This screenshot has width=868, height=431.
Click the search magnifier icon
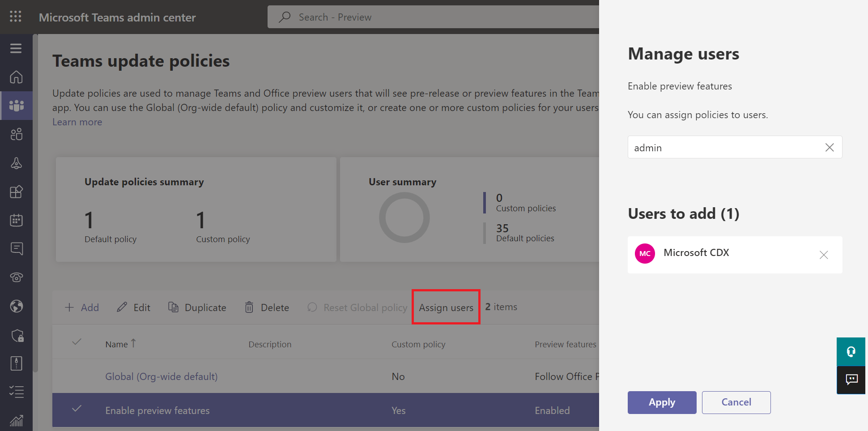click(x=285, y=17)
